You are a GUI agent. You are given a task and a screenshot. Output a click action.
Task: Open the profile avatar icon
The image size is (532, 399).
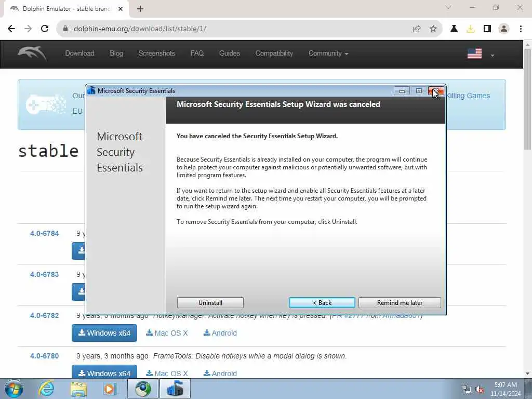coord(504,29)
